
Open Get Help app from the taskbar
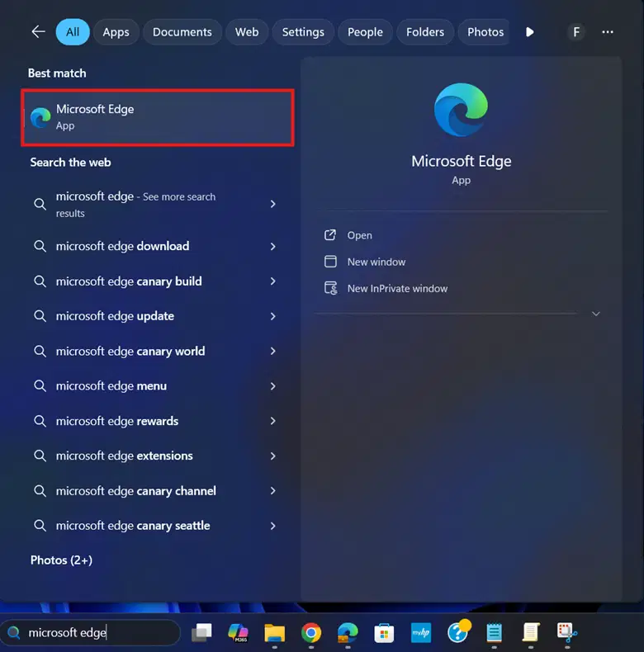[458, 631]
